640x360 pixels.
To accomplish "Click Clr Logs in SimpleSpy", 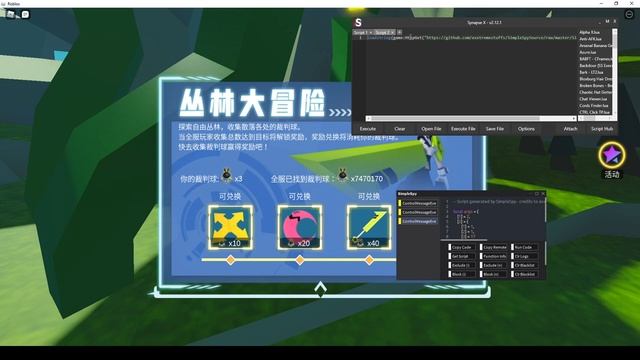I will 524,256.
